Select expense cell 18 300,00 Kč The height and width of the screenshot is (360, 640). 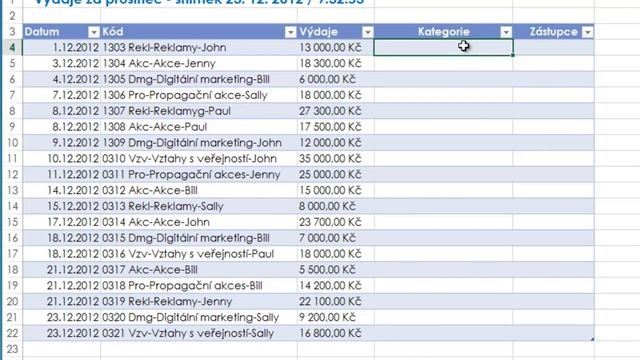click(x=336, y=63)
